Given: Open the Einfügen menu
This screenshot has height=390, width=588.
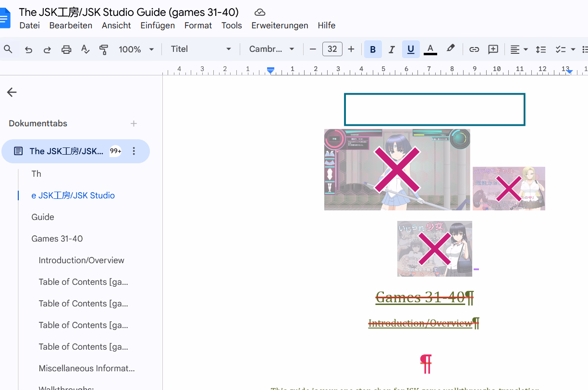Looking at the screenshot, I should pyautogui.click(x=158, y=25).
